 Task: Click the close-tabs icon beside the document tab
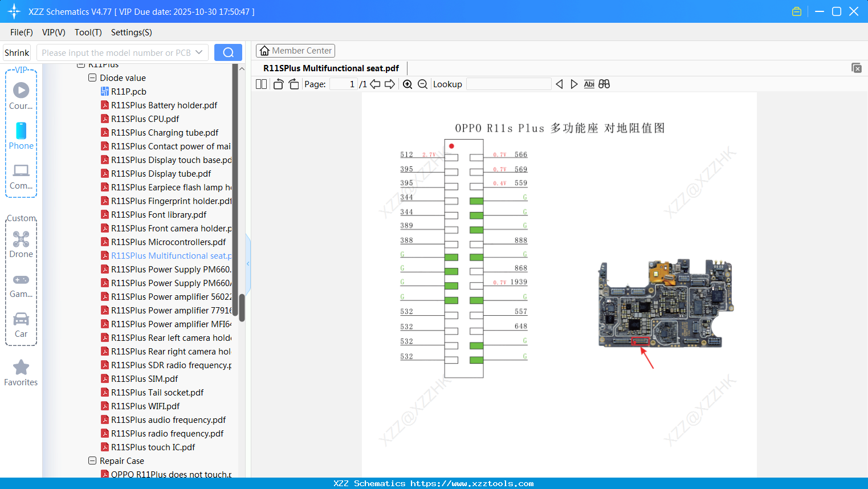pyautogui.click(x=857, y=68)
